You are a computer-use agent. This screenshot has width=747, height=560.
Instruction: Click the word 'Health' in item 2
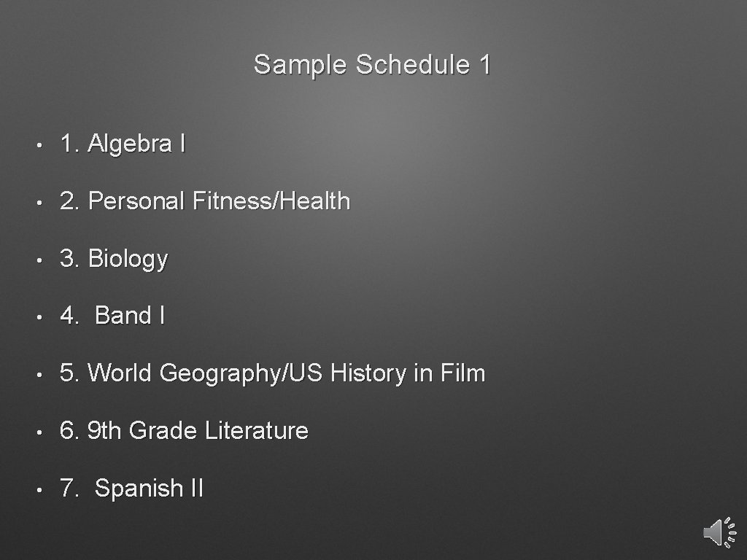click(x=314, y=201)
